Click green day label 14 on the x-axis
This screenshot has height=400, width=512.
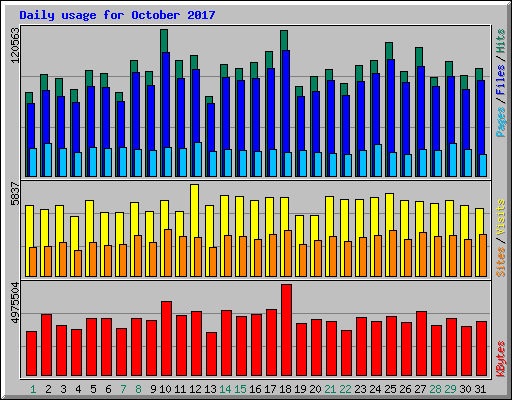[x=225, y=389]
